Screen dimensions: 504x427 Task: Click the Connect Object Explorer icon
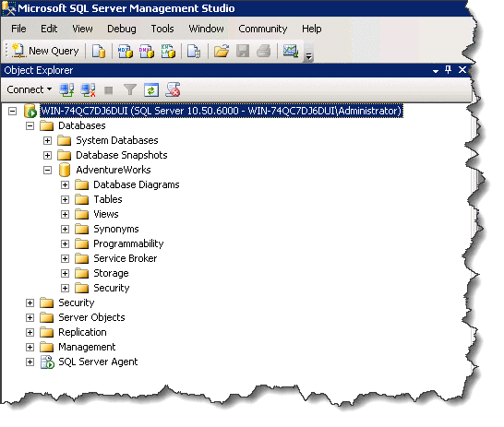66,89
